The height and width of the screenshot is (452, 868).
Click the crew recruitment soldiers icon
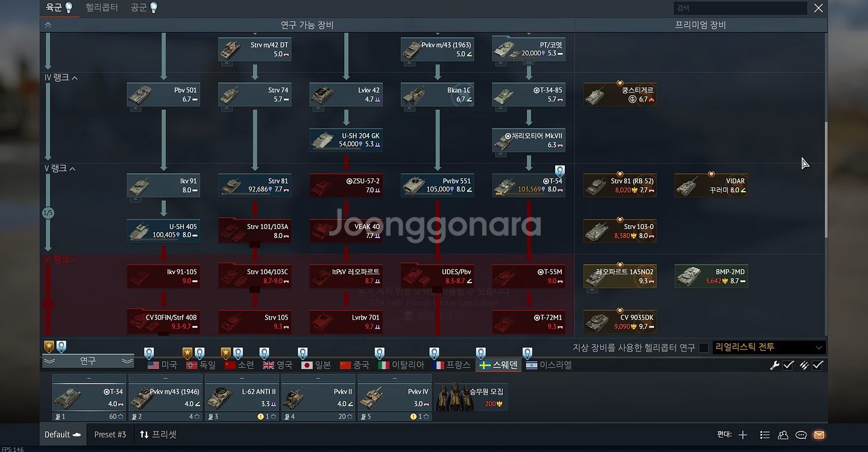coord(456,398)
